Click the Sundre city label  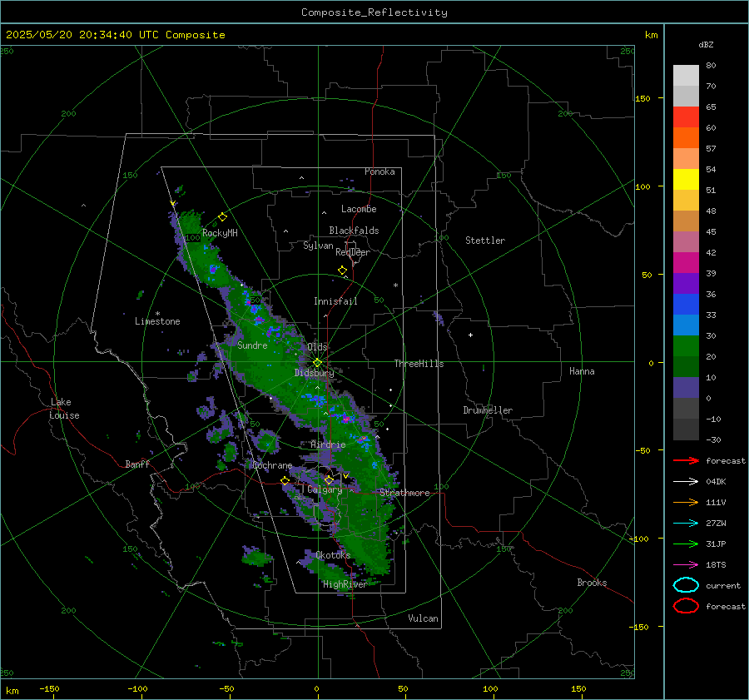(x=252, y=345)
